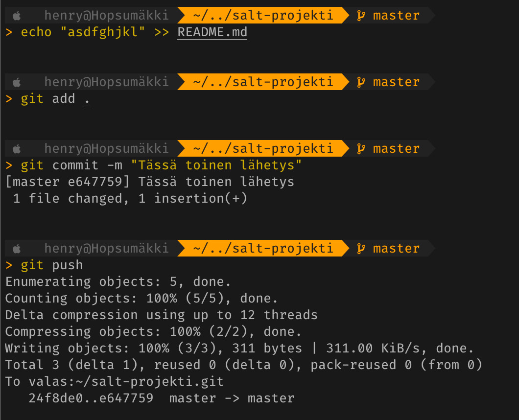
Task: Click the henry@Hopsumäkki text above git commit
Action: [106, 148]
